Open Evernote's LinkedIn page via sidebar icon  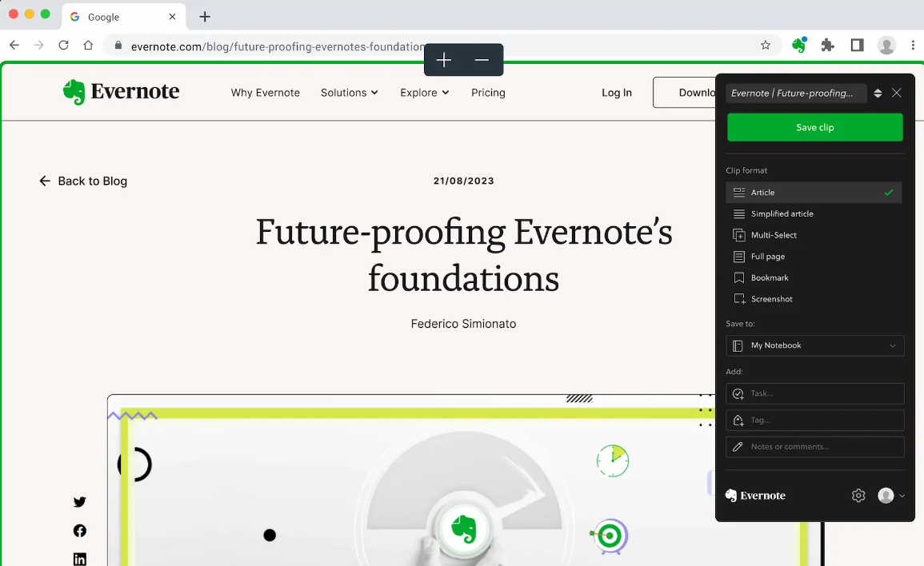79,557
